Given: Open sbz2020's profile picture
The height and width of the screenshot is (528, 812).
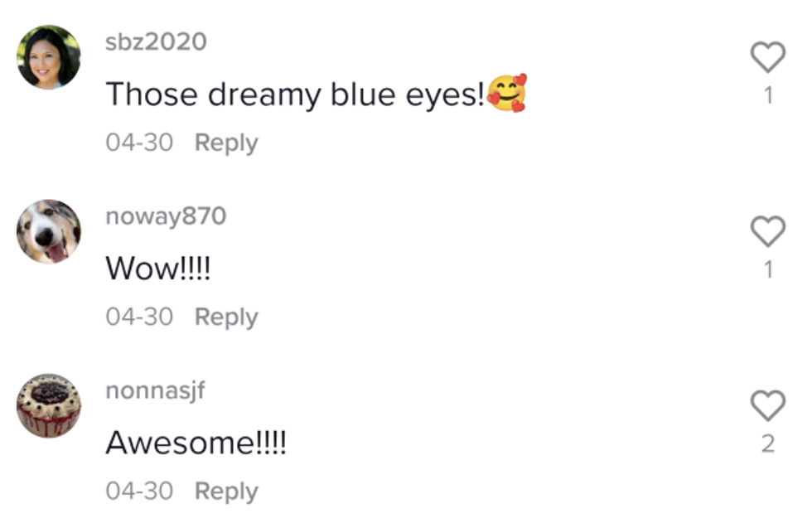Looking at the screenshot, I should 49,57.
